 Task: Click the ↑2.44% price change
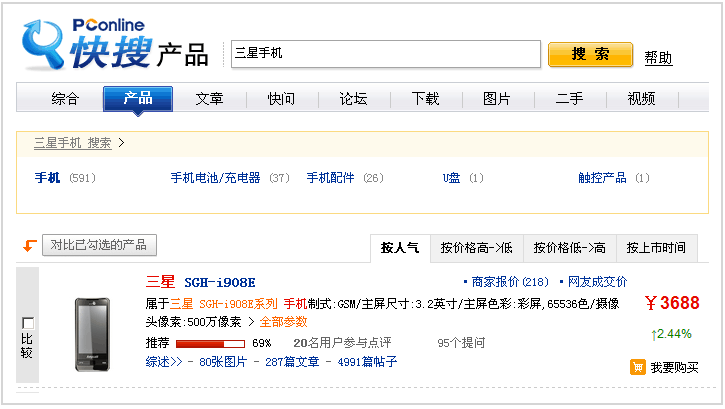671,334
